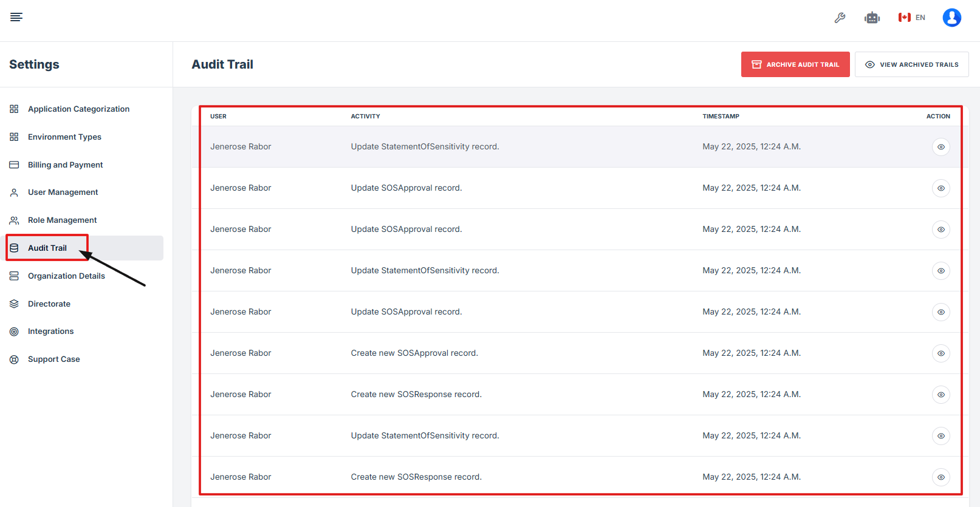Screen dimensions: 980x507
Task: Open Application Categorization settings
Action: 78,109
